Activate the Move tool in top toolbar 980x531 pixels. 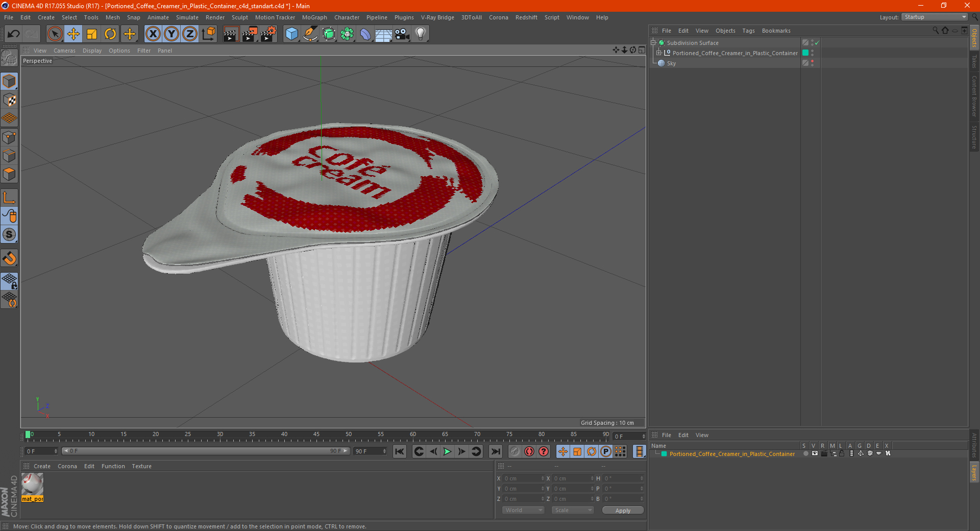(x=73, y=34)
